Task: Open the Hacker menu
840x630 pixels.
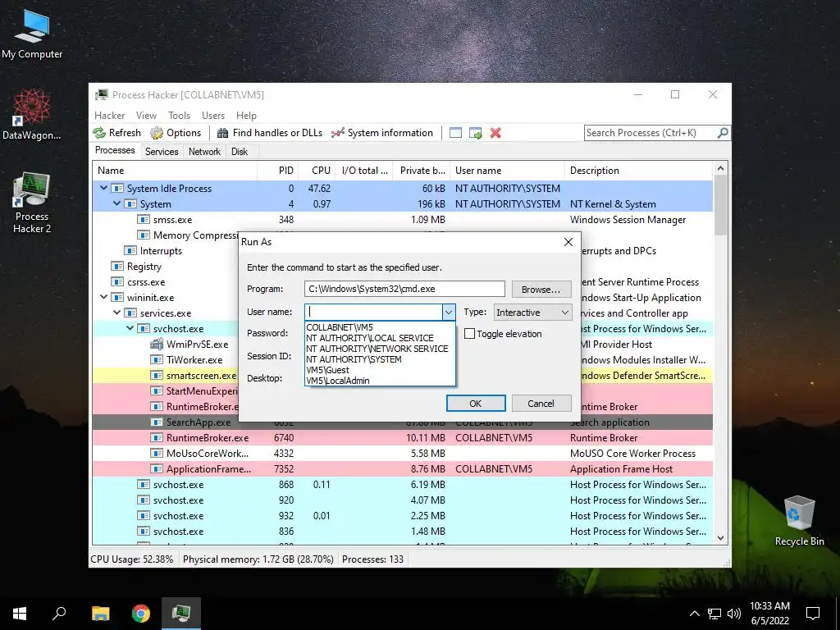Action: [x=109, y=115]
